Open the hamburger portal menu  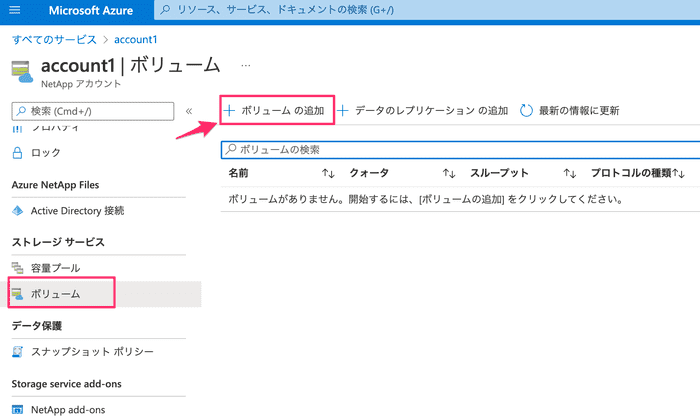coord(14,10)
